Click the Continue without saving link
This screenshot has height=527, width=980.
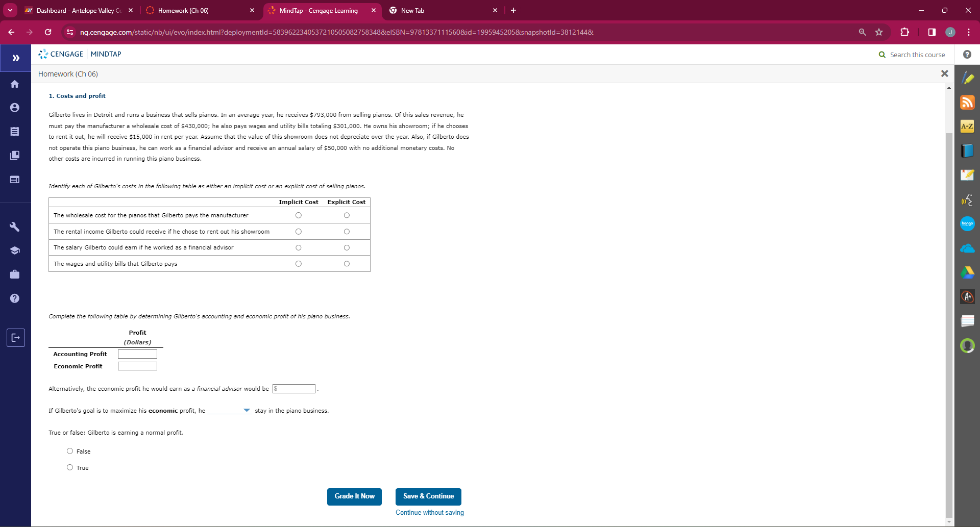[x=429, y=512]
